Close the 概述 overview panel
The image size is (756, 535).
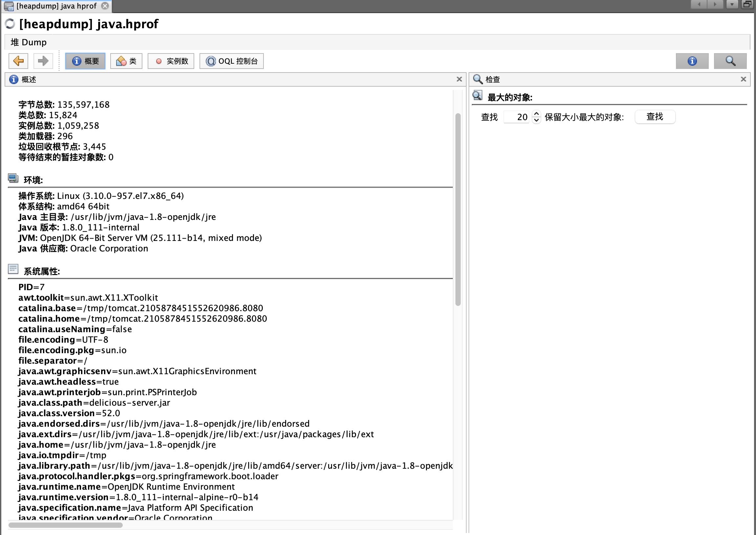[459, 79]
